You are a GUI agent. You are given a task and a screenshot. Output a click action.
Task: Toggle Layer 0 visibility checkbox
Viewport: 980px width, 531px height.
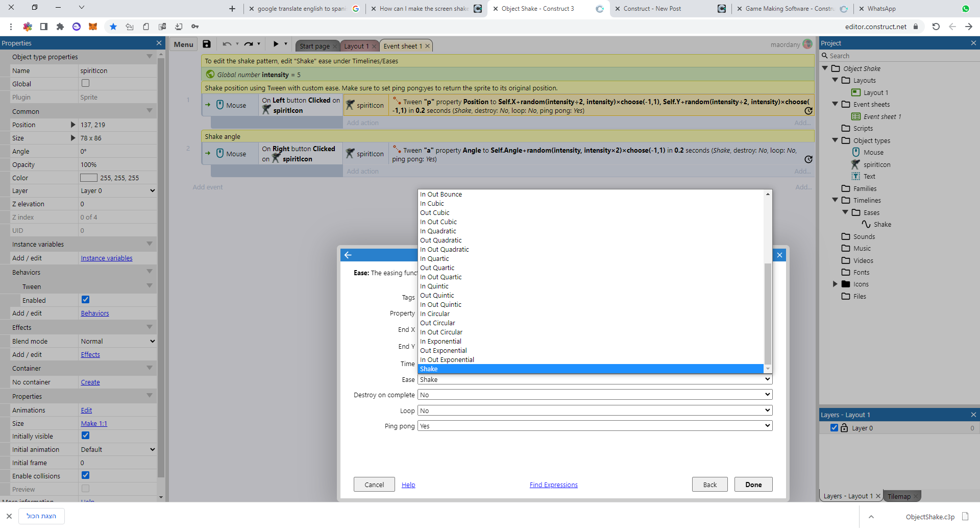[x=834, y=428]
